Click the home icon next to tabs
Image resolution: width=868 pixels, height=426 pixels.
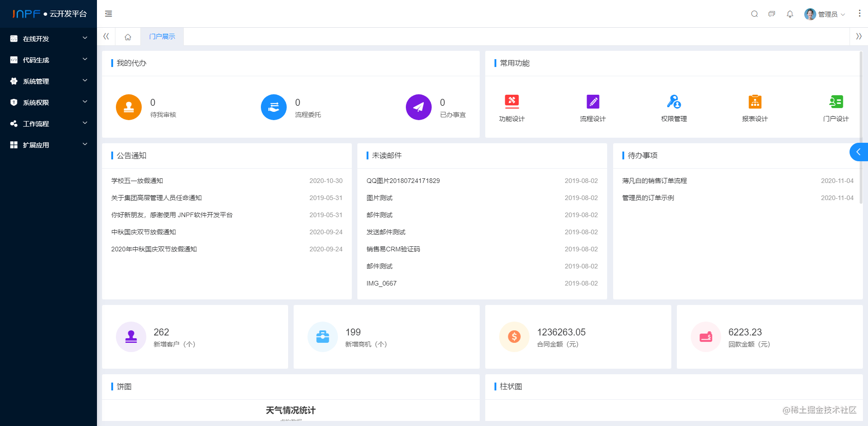click(x=128, y=37)
